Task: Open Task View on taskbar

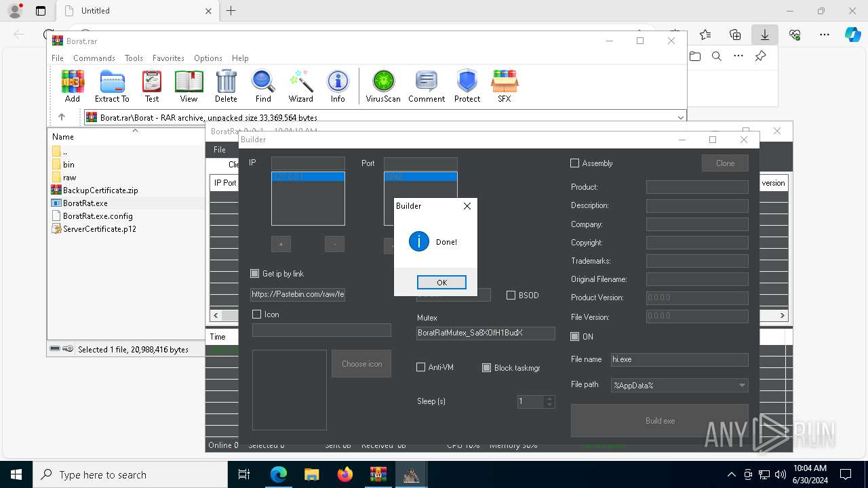Action: pos(244,474)
